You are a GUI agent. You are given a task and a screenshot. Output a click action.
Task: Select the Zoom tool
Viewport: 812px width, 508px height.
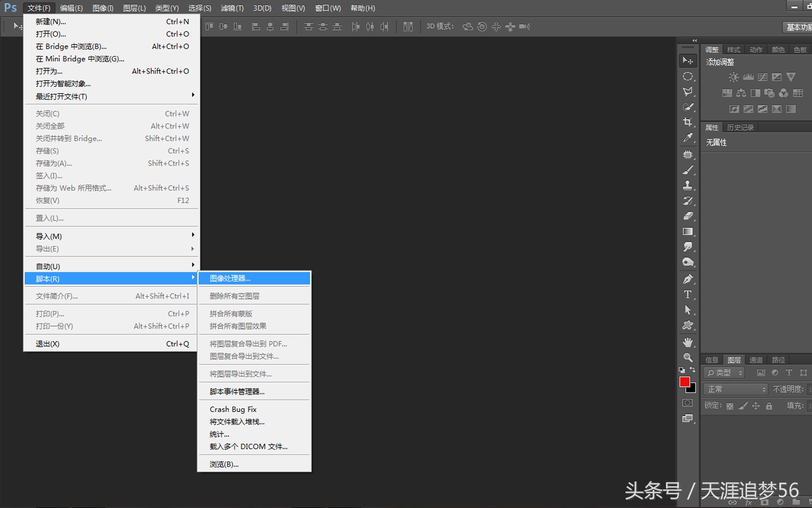pos(688,357)
